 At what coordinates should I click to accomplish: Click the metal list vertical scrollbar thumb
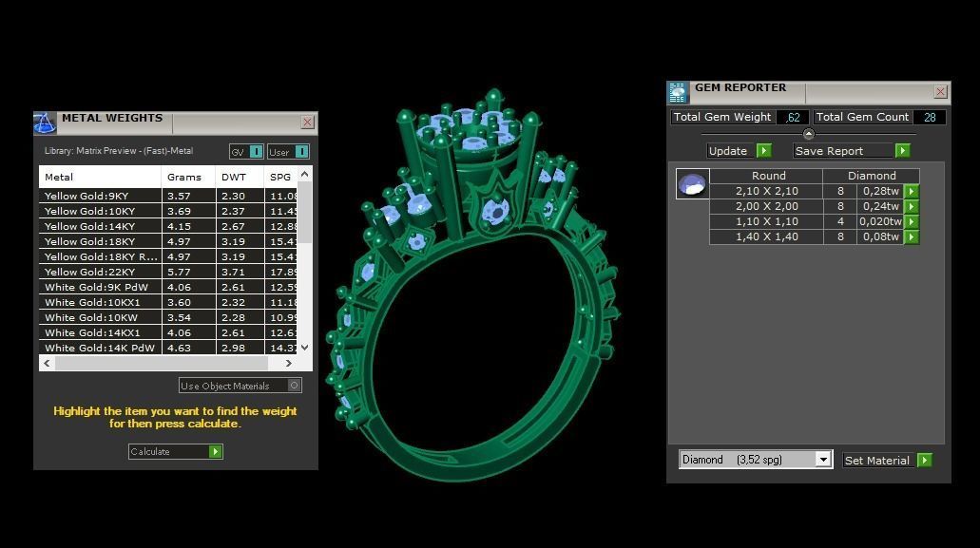pos(304,212)
